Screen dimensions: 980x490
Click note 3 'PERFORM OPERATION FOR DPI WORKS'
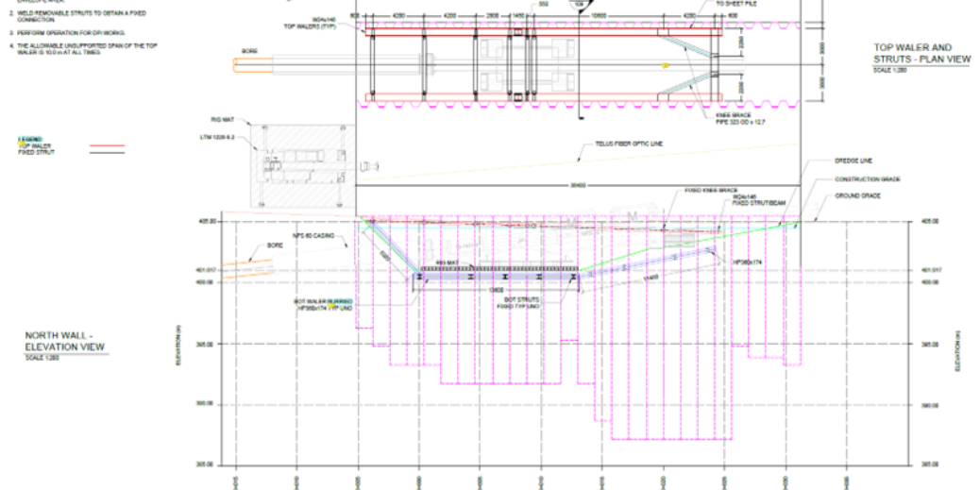(x=67, y=32)
